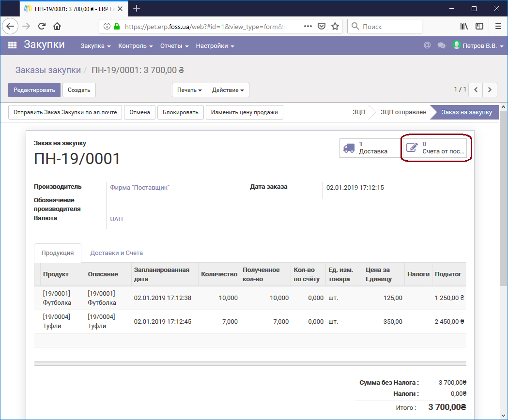Open the Заказы закупки breadcrumb link

pyautogui.click(x=48, y=70)
